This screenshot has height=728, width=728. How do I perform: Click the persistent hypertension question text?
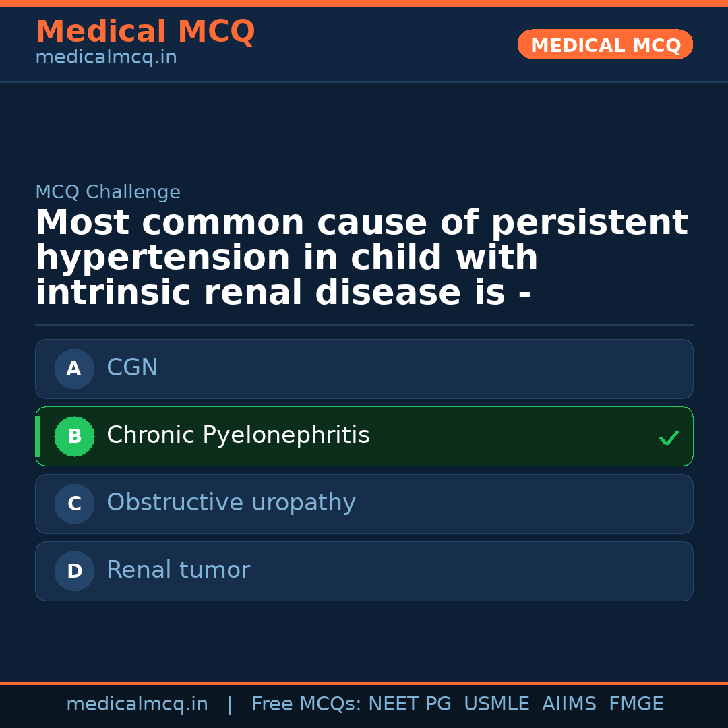(x=361, y=258)
